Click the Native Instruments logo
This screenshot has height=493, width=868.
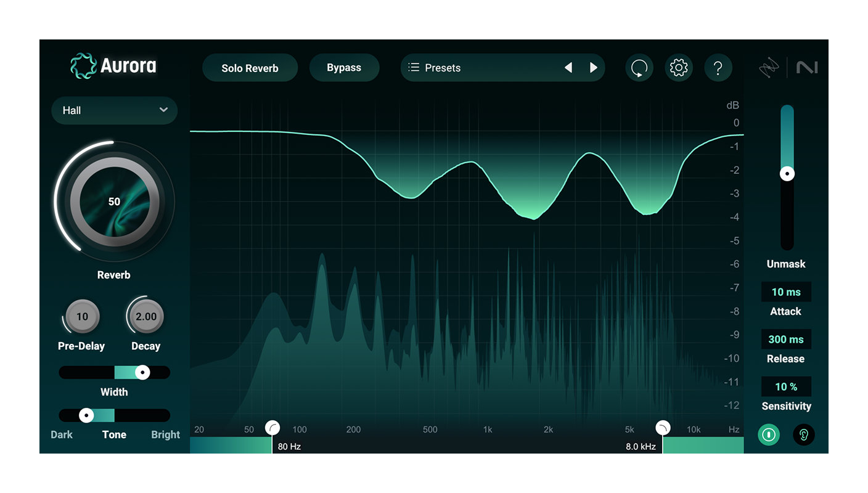807,68
